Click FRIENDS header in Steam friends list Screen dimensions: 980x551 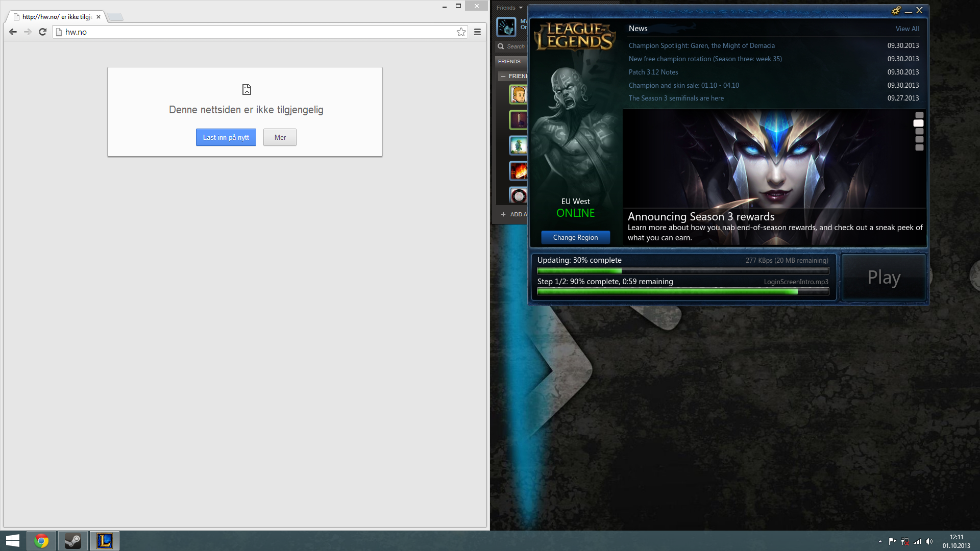tap(509, 61)
